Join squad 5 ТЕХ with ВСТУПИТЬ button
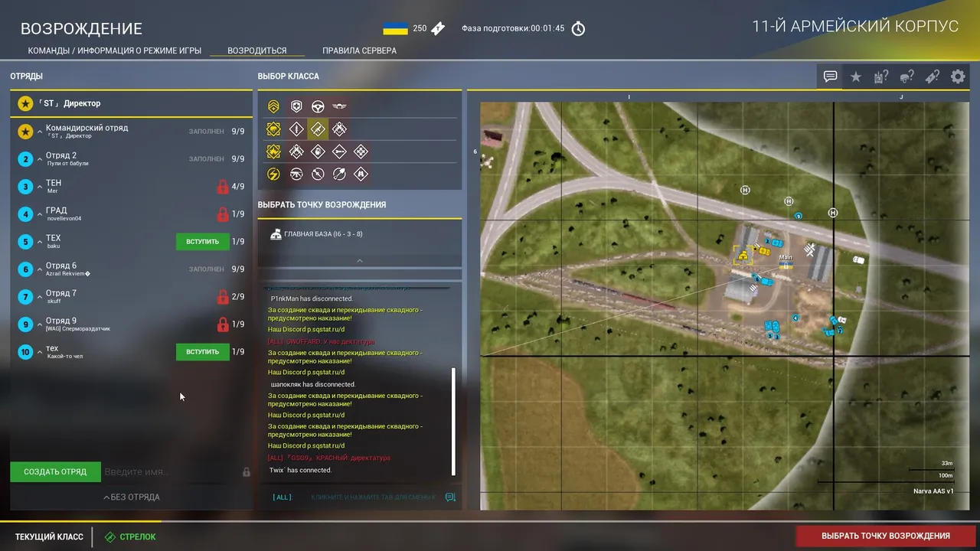The height and width of the screenshot is (551, 980). 203,242
